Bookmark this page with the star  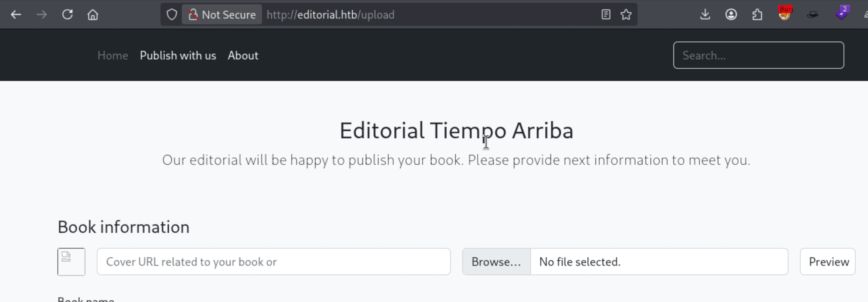(626, 14)
